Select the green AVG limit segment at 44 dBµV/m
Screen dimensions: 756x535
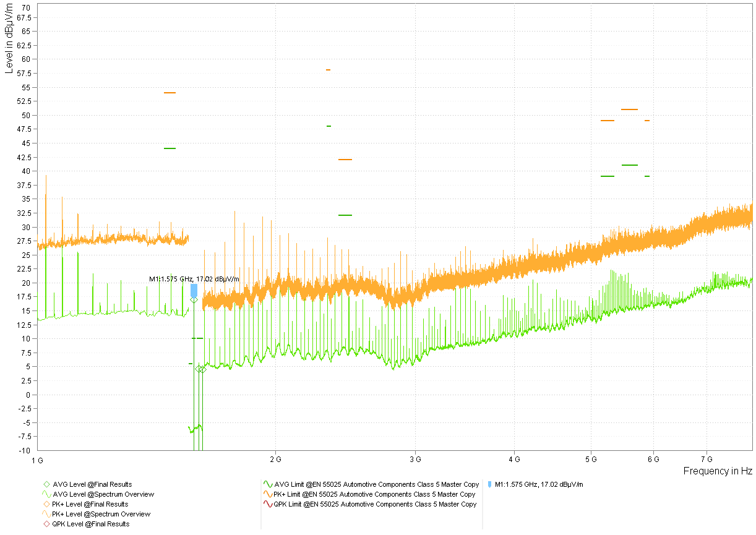[x=170, y=148]
